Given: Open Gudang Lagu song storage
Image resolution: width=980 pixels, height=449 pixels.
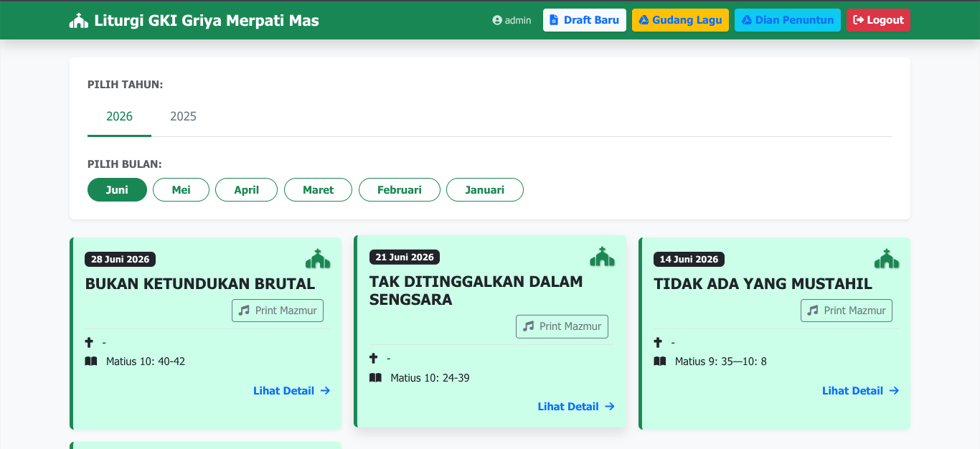Looking at the screenshot, I should [680, 20].
